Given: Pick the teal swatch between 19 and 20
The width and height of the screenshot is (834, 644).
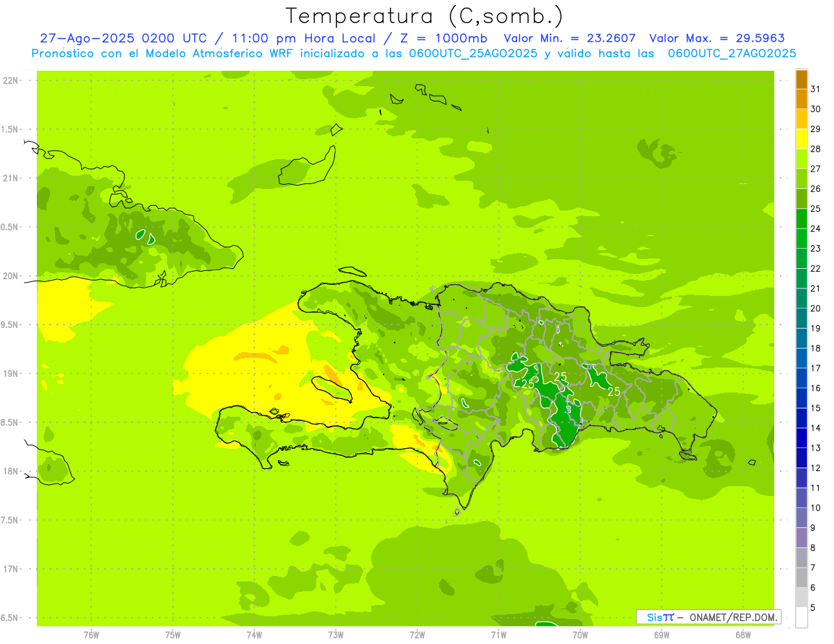Looking at the screenshot, I should [801, 318].
